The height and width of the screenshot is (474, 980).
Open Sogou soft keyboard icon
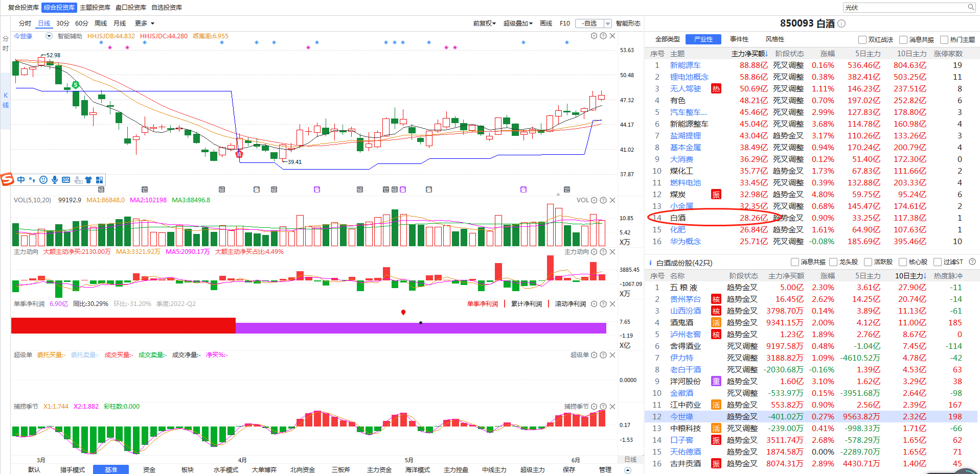tap(66, 180)
